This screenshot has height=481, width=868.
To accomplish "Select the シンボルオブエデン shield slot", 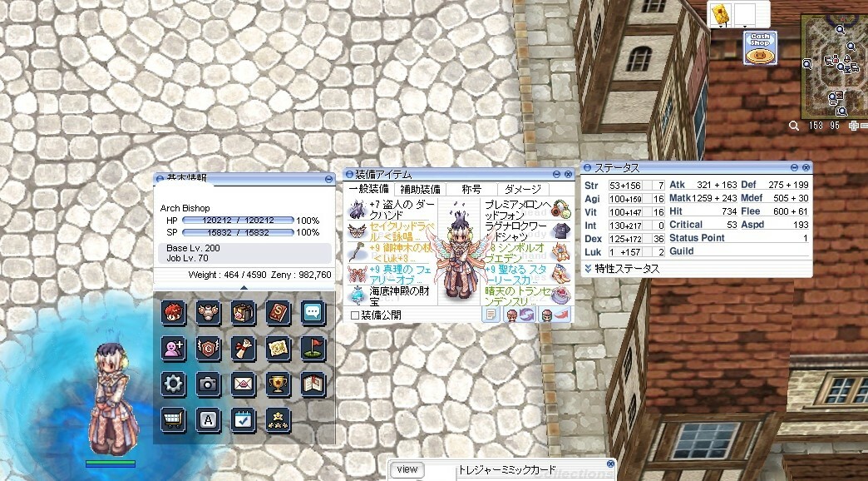I will pos(528,253).
